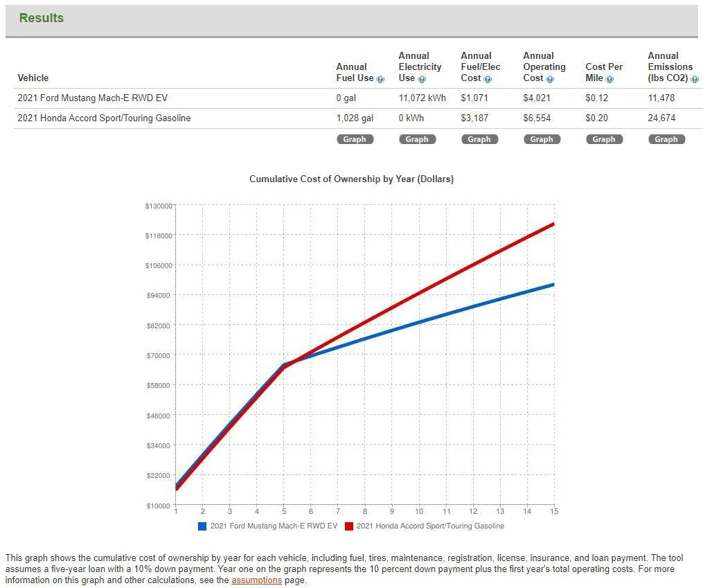Screen dimensions: 703x588
Task: Click red Honda line endpoint at year 15
Action: 553,224
